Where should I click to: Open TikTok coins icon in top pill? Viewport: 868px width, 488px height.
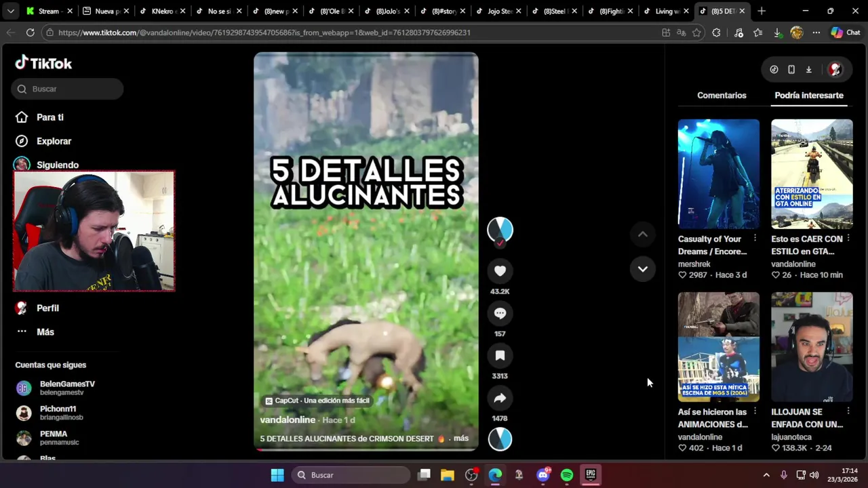774,69
